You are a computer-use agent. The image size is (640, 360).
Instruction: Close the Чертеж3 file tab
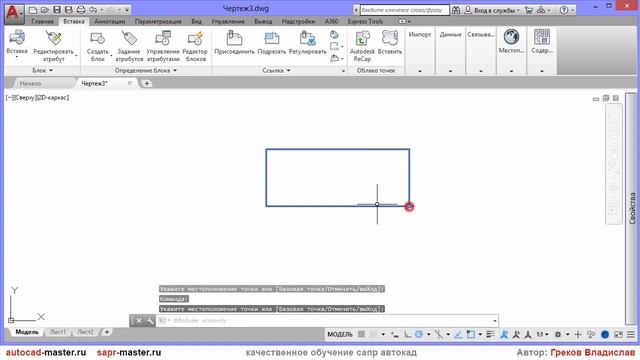click(x=129, y=83)
